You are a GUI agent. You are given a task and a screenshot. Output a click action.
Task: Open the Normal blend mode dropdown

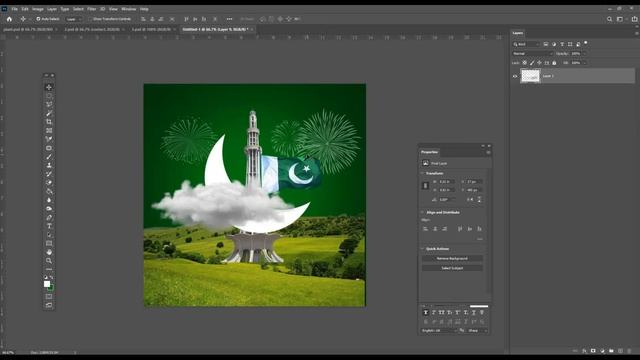533,53
